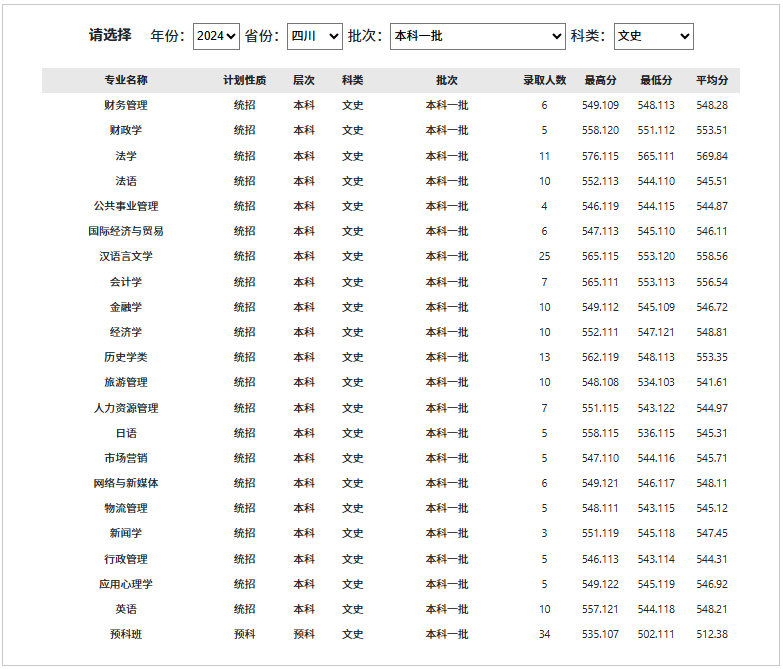This screenshot has width=783, height=669.
Task: Click the lowest score 547.121 for 经济学
Action: pos(656,332)
